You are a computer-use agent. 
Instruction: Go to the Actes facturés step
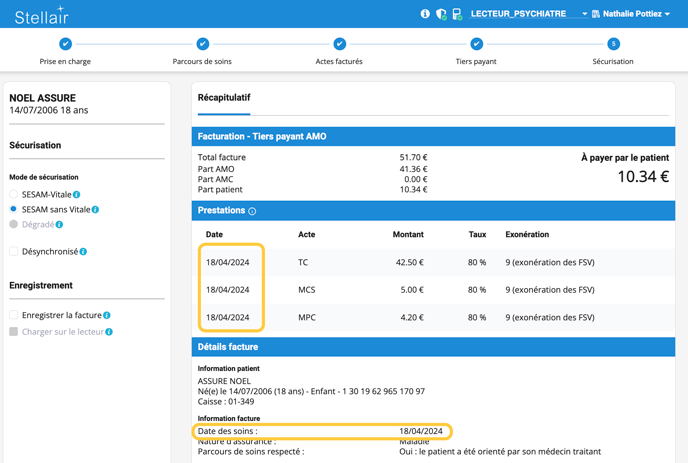[340, 44]
